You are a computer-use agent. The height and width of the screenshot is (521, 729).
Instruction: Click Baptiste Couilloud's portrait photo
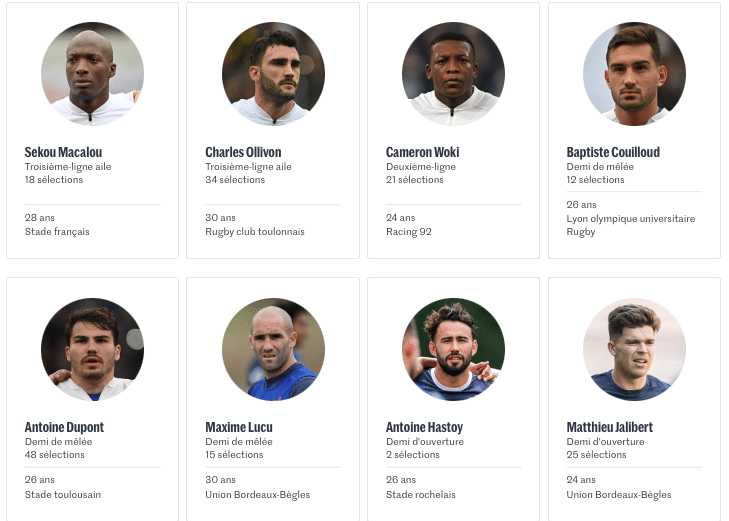(634, 74)
